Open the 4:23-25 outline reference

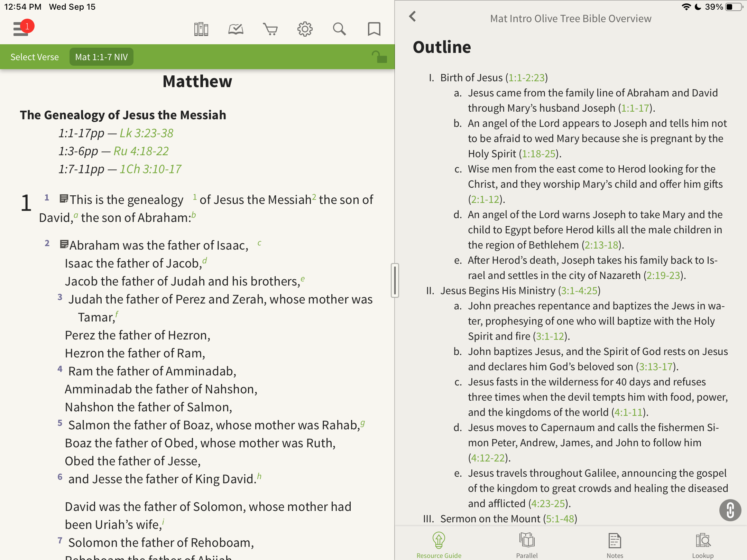pyautogui.click(x=548, y=504)
